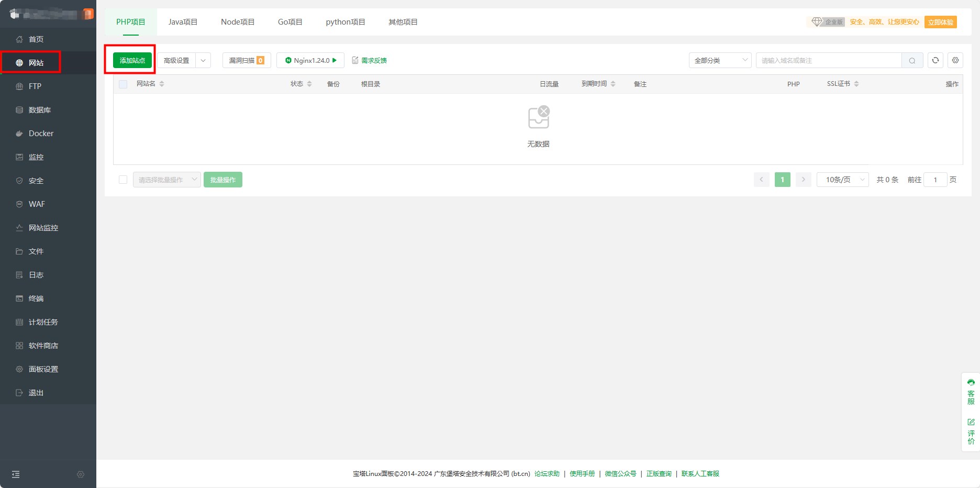Image resolution: width=980 pixels, height=488 pixels.
Task: Go to previous page arrow
Action: coord(762,180)
